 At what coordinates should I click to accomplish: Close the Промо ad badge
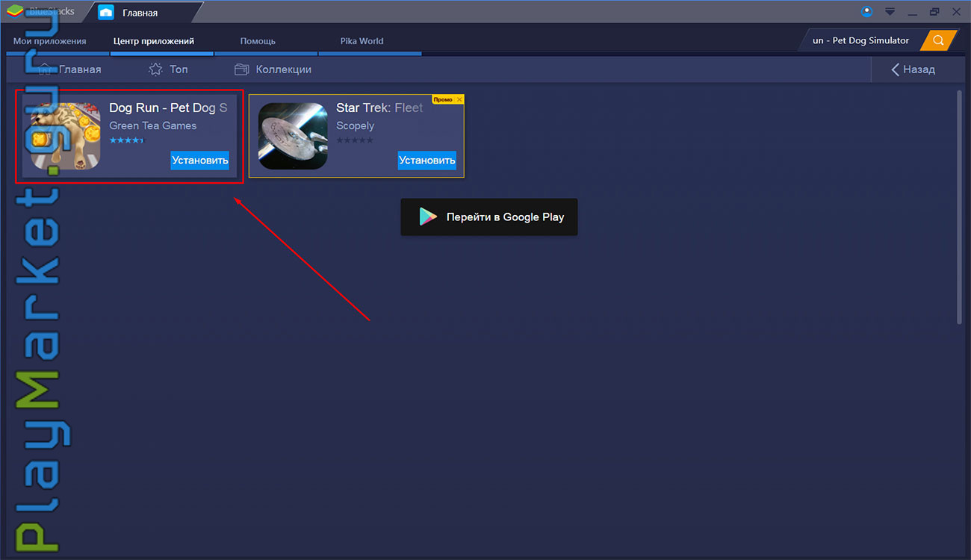point(459,99)
